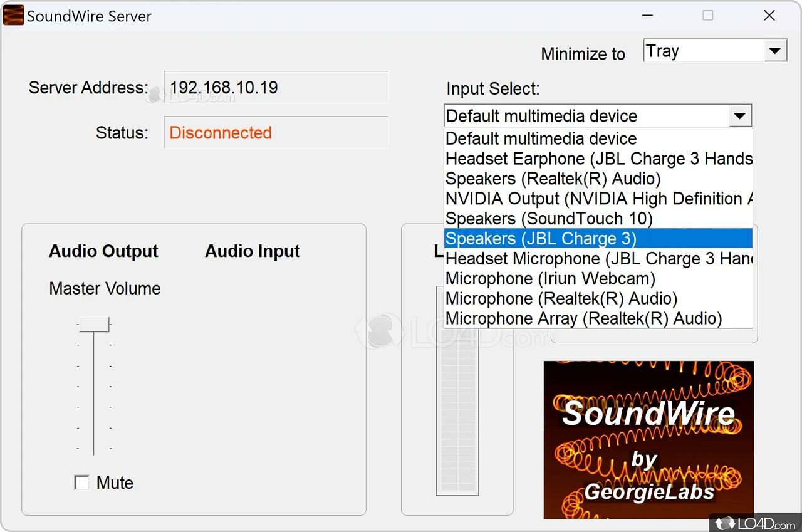Image resolution: width=802 pixels, height=532 pixels.
Task: Maximize the SoundWire Server window
Action: 708,16
